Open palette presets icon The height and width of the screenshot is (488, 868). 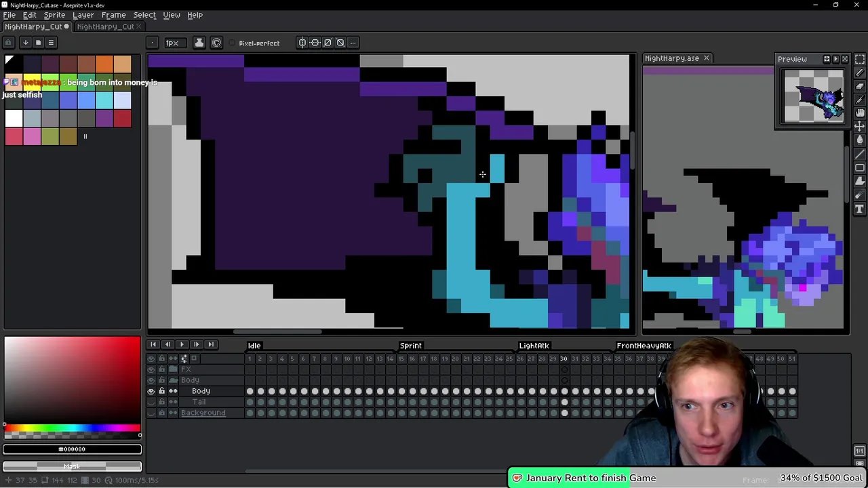(38, 43)
